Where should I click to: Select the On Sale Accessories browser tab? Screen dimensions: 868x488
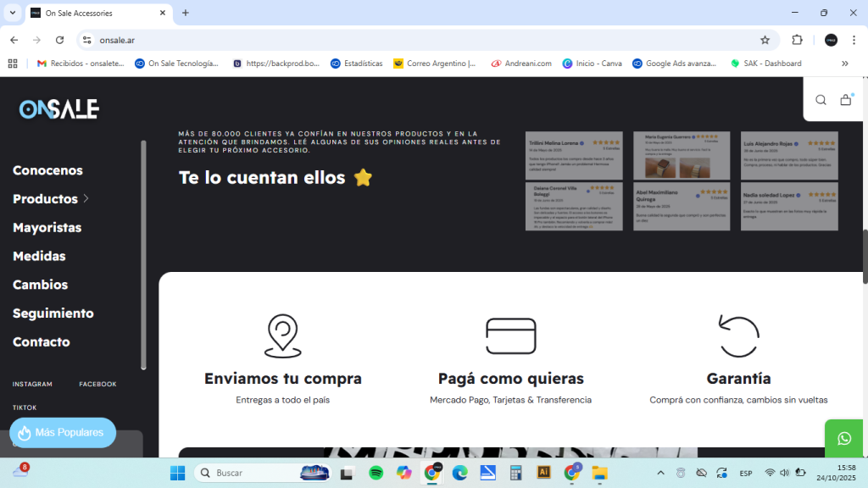point(93,13)
